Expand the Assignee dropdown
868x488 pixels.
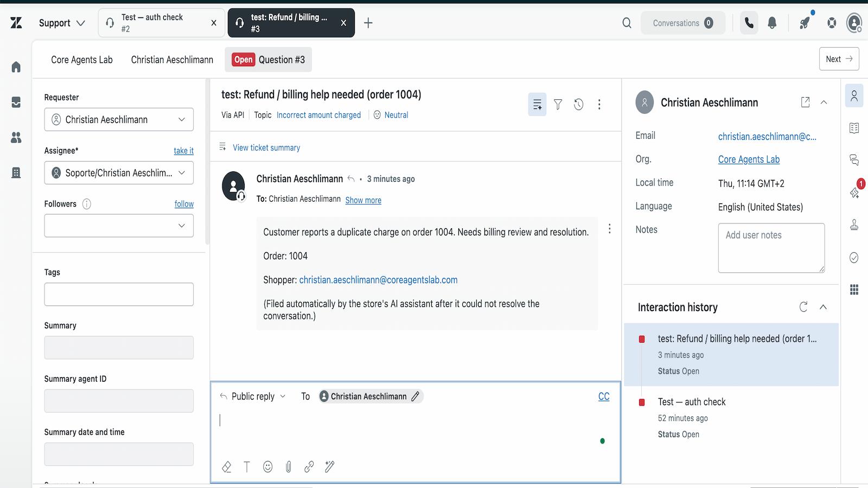click(119, 173)
